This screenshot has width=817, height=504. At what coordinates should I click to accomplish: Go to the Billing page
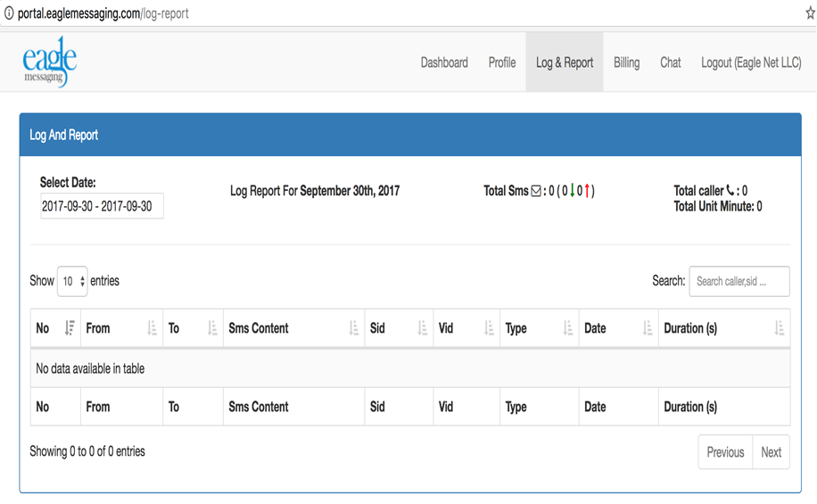tap(626, 62)
